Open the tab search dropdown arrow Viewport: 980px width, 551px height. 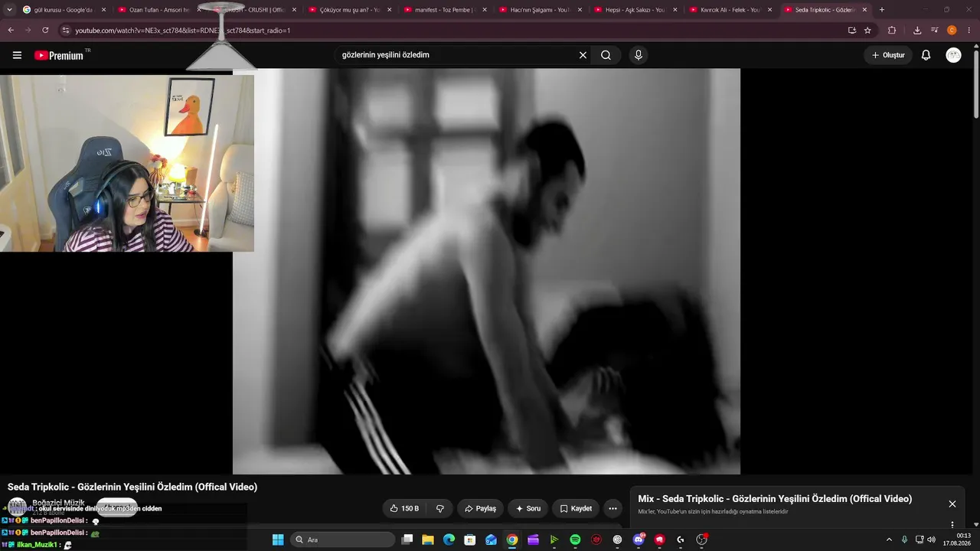[x=9, y=10]
